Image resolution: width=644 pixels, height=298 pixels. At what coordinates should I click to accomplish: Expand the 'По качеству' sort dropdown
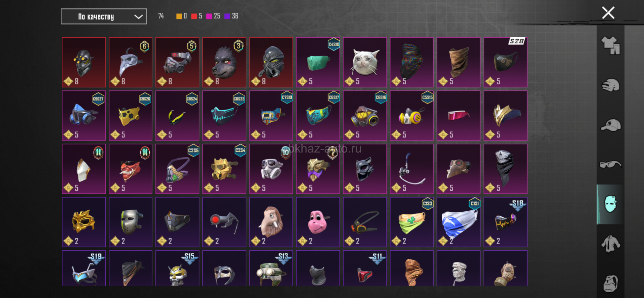pyautogui.click(x=104, y=16)
